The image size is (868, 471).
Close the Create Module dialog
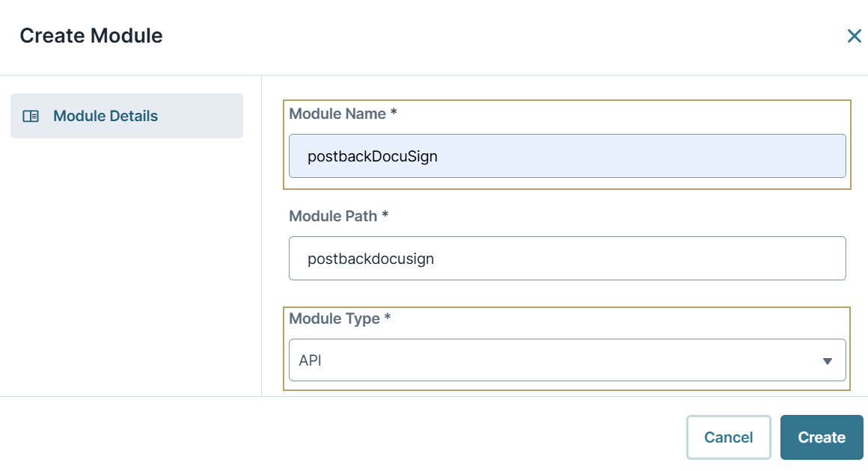855,36
